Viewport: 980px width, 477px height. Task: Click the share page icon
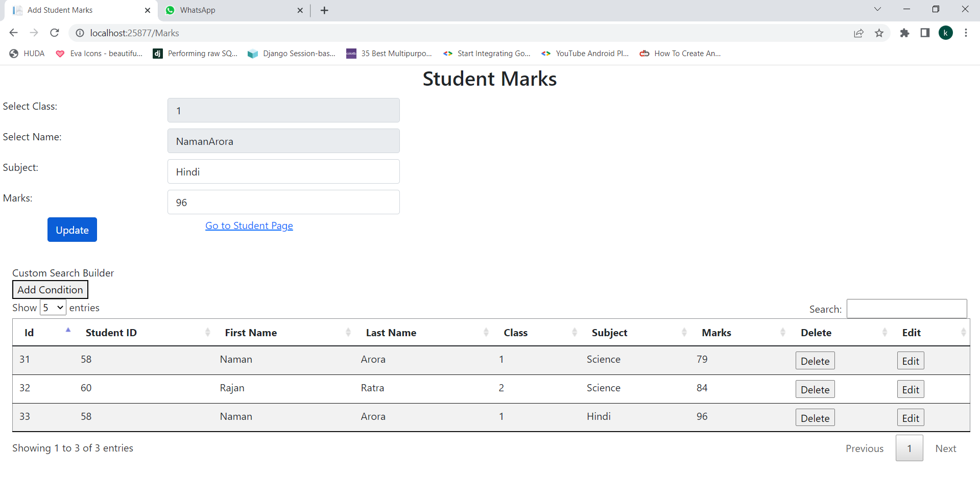[858, 33]
